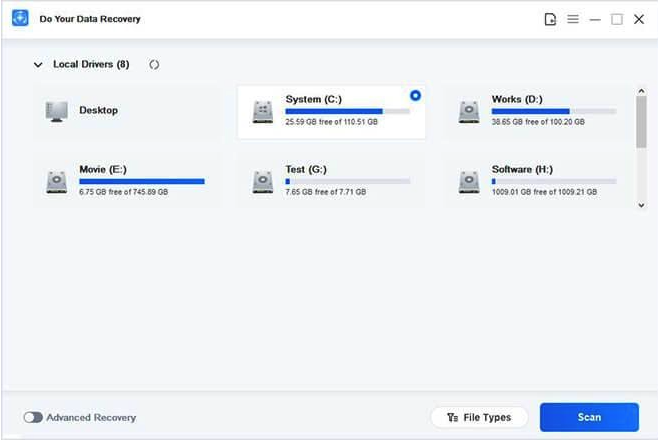The image size is (658, 448).
Task: Click the Software (H:) drive icon
Action: tap(469, 182)
